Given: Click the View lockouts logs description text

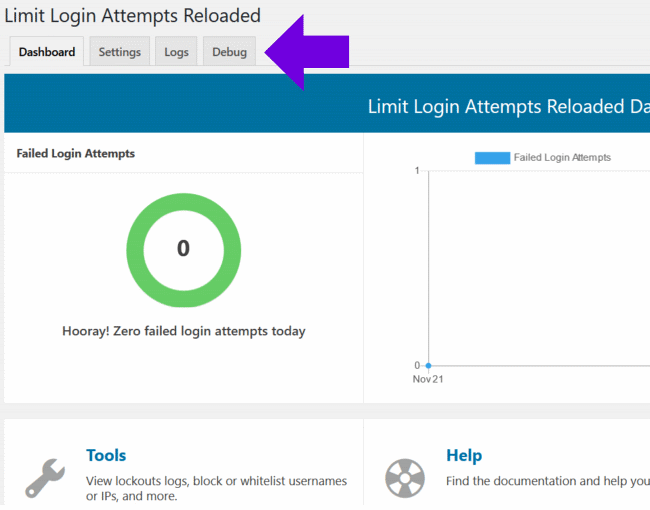Looking at the screenshot, I should coord(216,488).
